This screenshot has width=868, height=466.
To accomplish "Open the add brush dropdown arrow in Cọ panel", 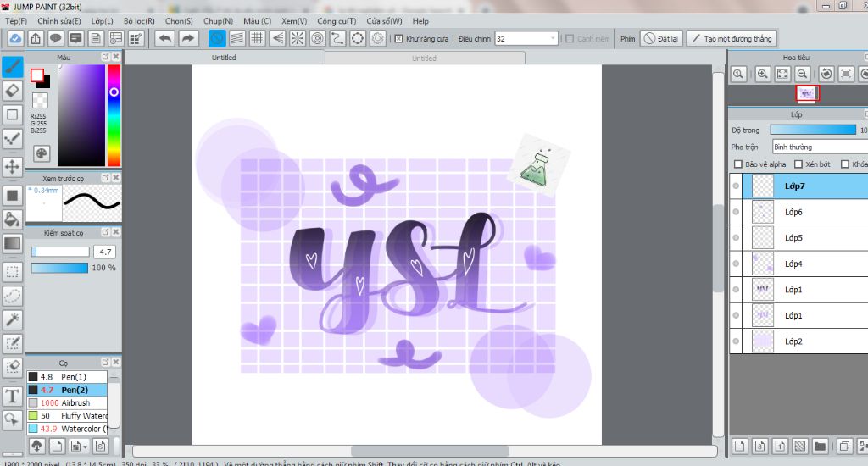I will [x=86, y=446].
